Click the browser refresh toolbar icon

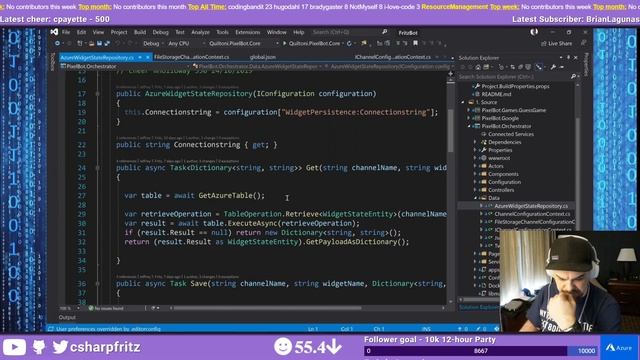pyautogui.click(x=349, y=43)
